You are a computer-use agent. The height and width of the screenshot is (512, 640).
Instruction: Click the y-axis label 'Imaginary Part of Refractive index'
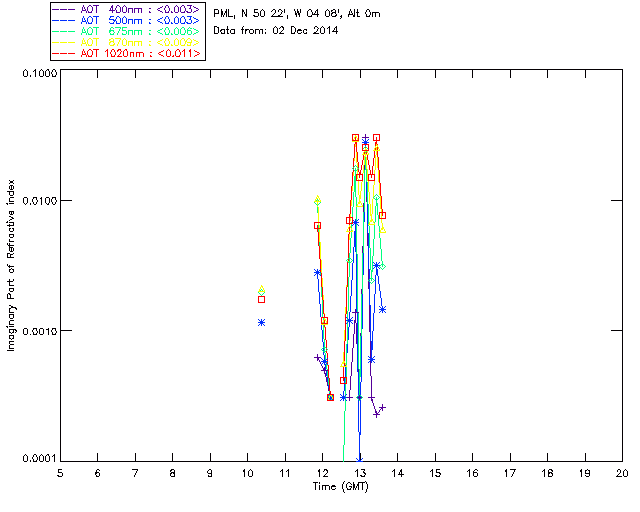[x=11, y=265]
